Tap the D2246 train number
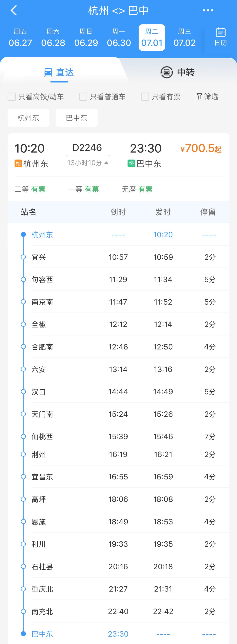 tap(87, 148)
